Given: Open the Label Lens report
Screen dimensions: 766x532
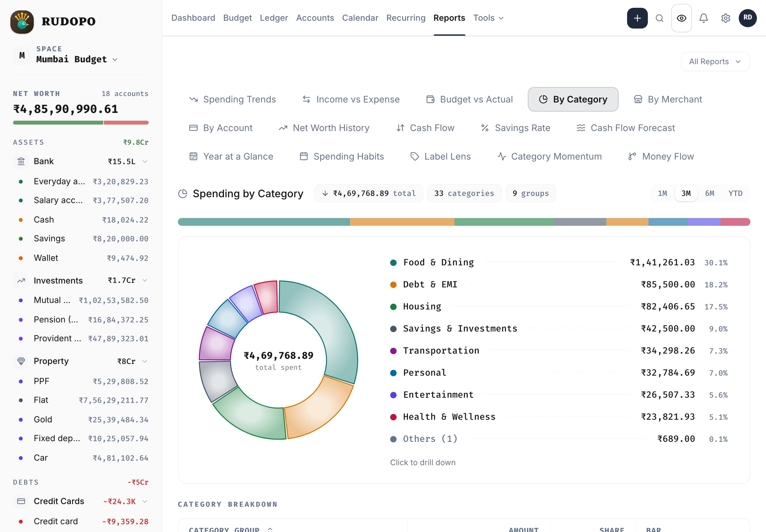Looking at the screenshot, I should click(440, 156).
